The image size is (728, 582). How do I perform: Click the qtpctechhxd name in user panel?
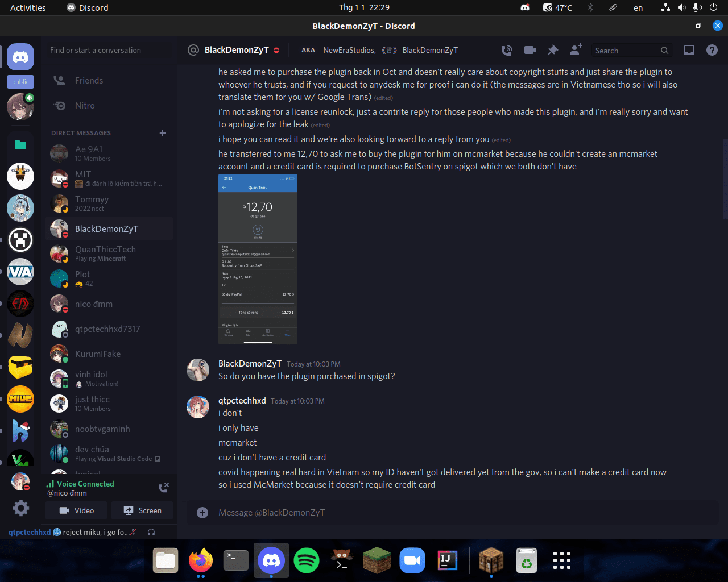[30, 532]
